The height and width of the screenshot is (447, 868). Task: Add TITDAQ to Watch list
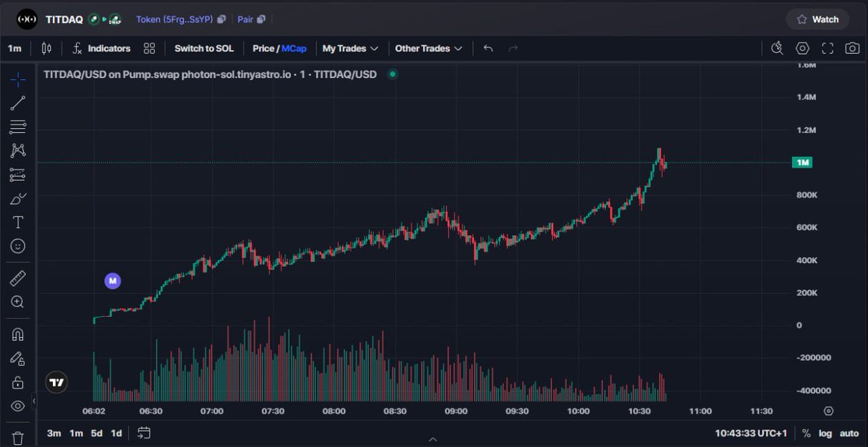[x=817, y=20]
